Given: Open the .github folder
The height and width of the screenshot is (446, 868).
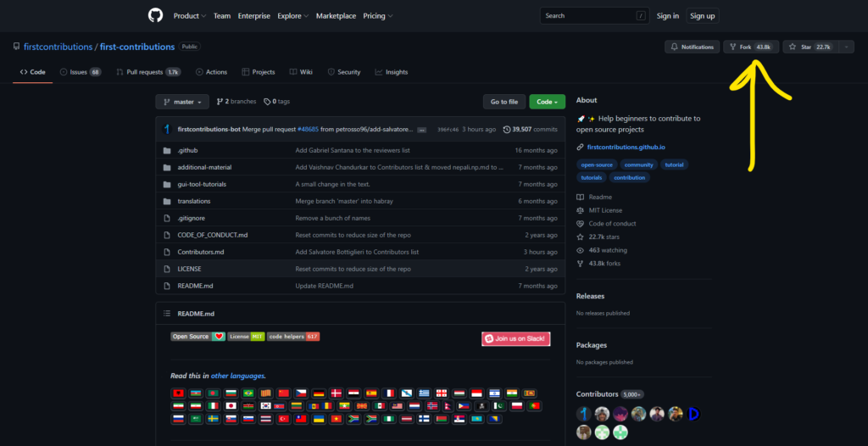Looking at the screenshot, I should pos(187,150).
